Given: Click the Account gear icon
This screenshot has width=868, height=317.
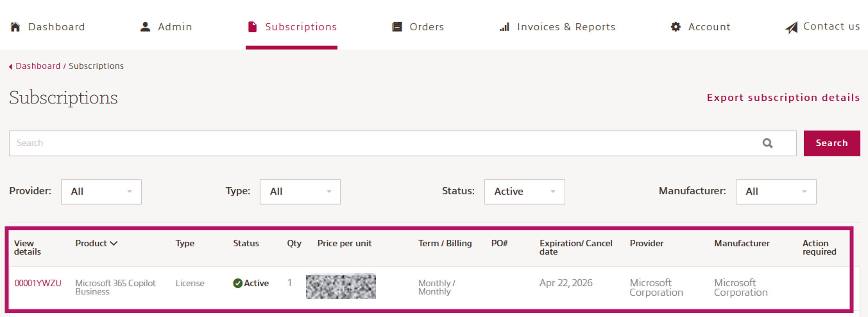Looking at the screenshot, I should pos(676,26).
